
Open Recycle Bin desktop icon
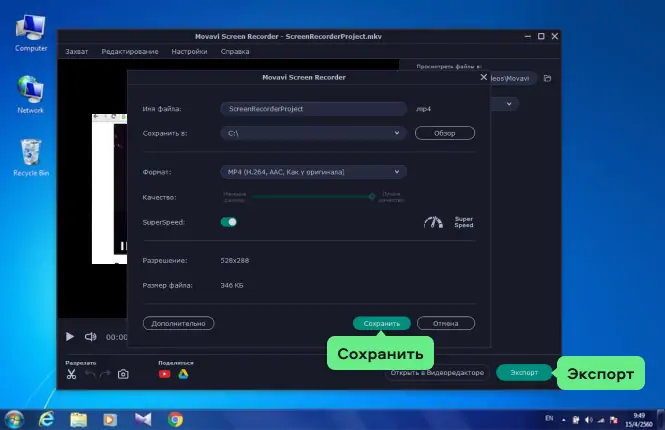[31, 157]
